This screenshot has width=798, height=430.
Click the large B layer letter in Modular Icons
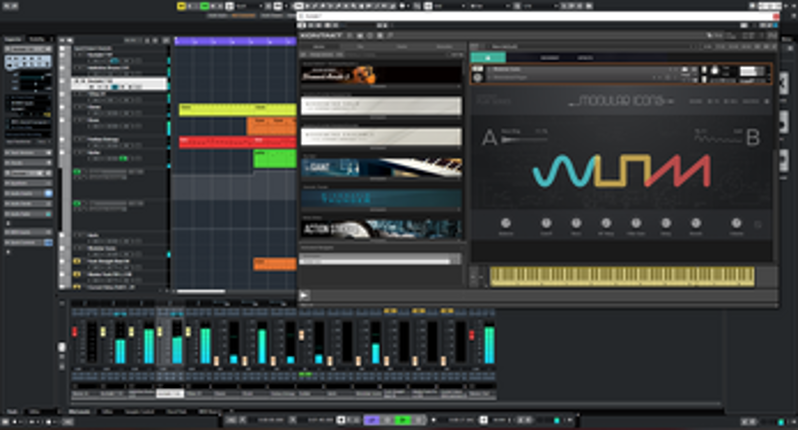752,137
